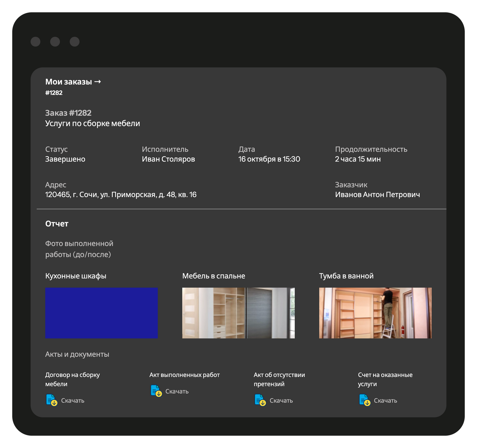Open the Мебель в спальне photo thumbnail
477x448 pixels.
pyautogui.click(x=238, y=313)
